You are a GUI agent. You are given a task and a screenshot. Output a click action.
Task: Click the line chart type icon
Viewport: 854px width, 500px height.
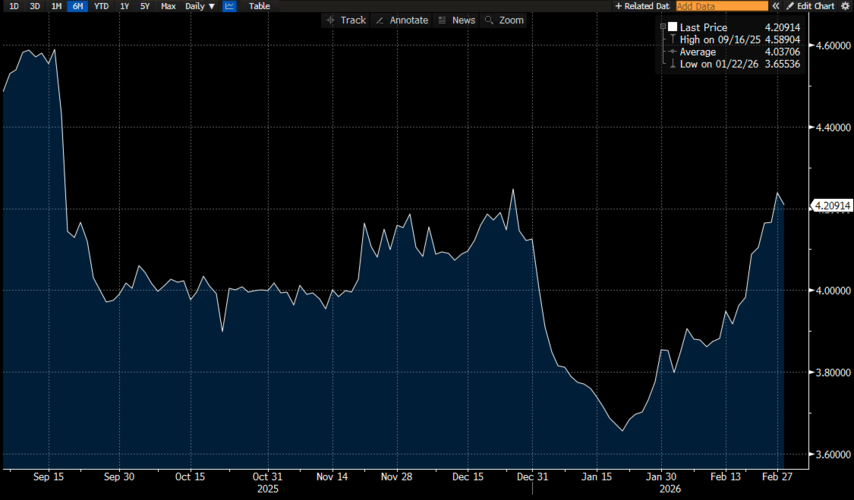tap(230, 6)
